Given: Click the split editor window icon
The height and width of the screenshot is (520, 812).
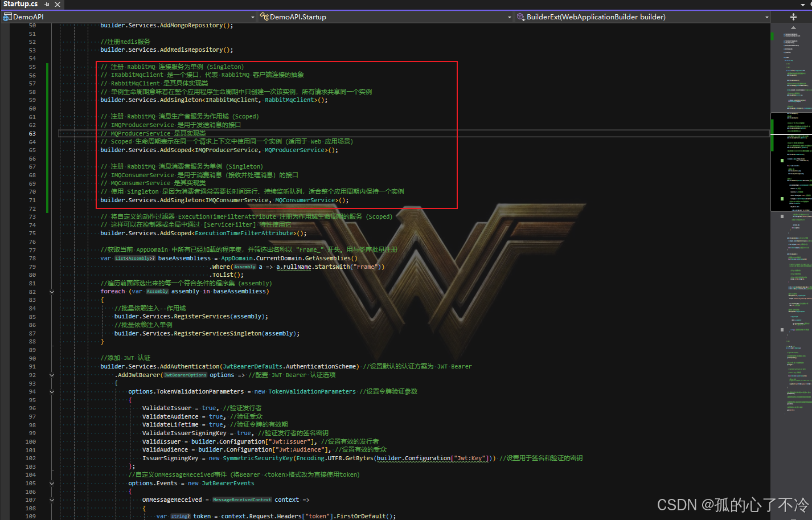Looking at the screenshot, I should 793,17.
